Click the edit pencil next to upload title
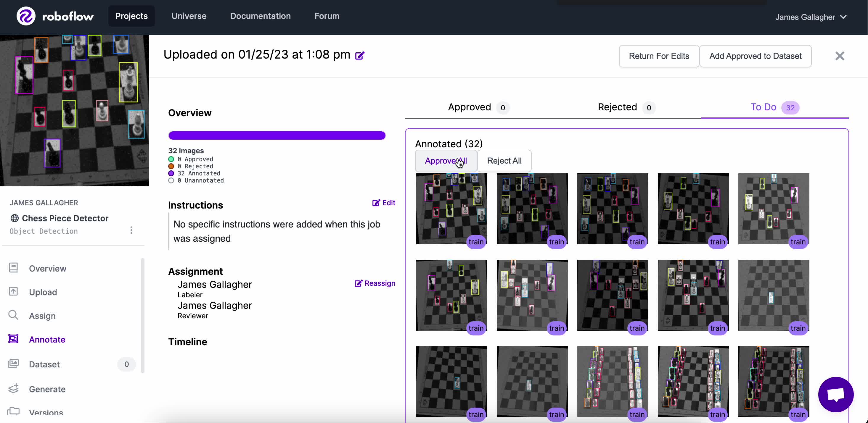868x423 pixels. coord(359,56)
